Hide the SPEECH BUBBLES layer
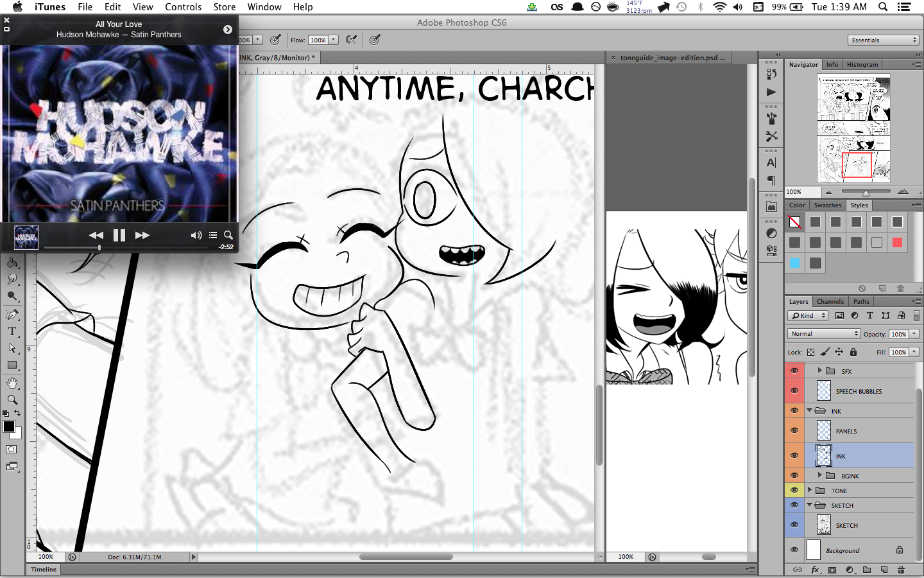 click(794, 390)
